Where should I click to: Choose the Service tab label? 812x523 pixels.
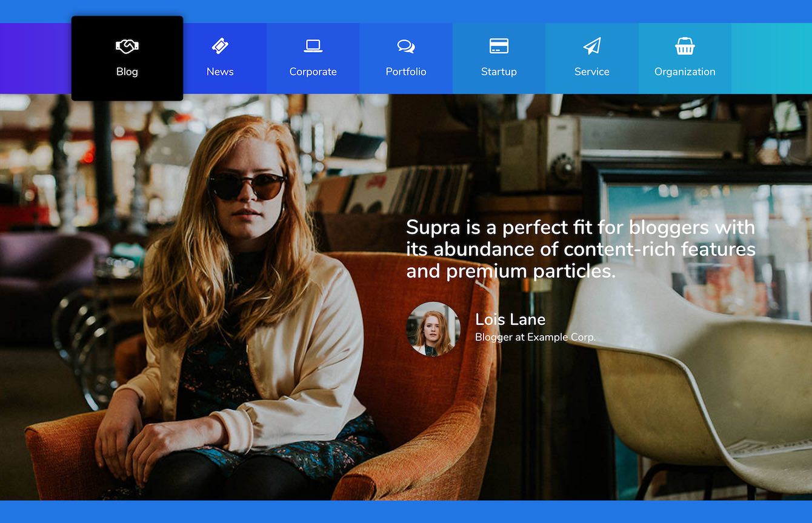(592, 72)
